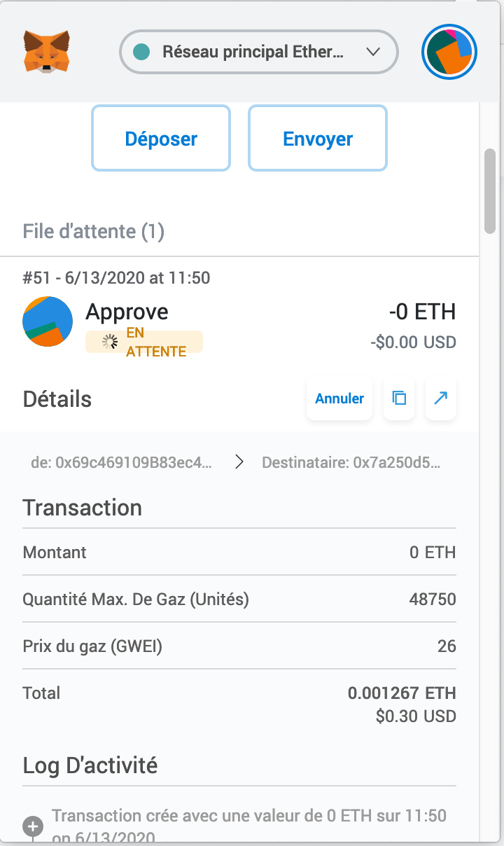Select the File d'attente (1) heading
This screenshot has width=504, height=846.
(x=94, y=231)
